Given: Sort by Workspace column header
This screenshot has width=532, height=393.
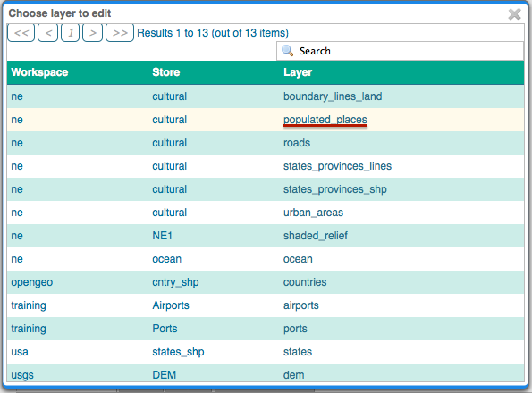Looking at the screenshot, I should click(39, 72).
